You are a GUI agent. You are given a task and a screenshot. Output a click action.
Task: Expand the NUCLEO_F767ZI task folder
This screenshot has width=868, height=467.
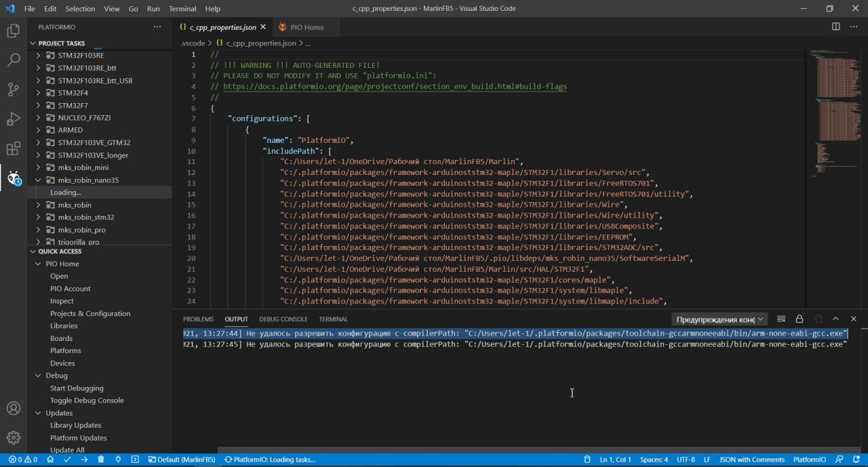(x=38, y=117)
